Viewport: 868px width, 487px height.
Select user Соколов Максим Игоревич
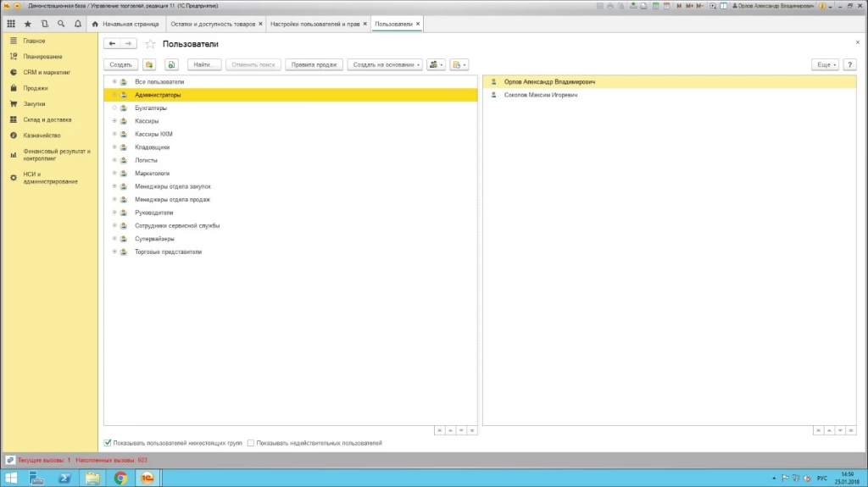tap(670, 95)
